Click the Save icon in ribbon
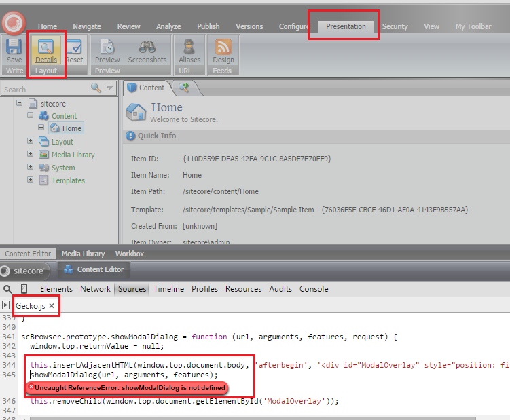 [14, 47]
